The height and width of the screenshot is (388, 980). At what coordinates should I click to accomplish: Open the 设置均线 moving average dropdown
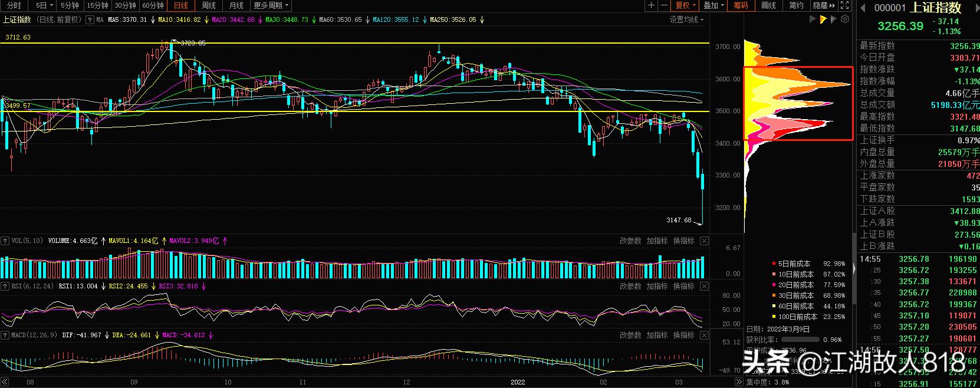(686, 19)
